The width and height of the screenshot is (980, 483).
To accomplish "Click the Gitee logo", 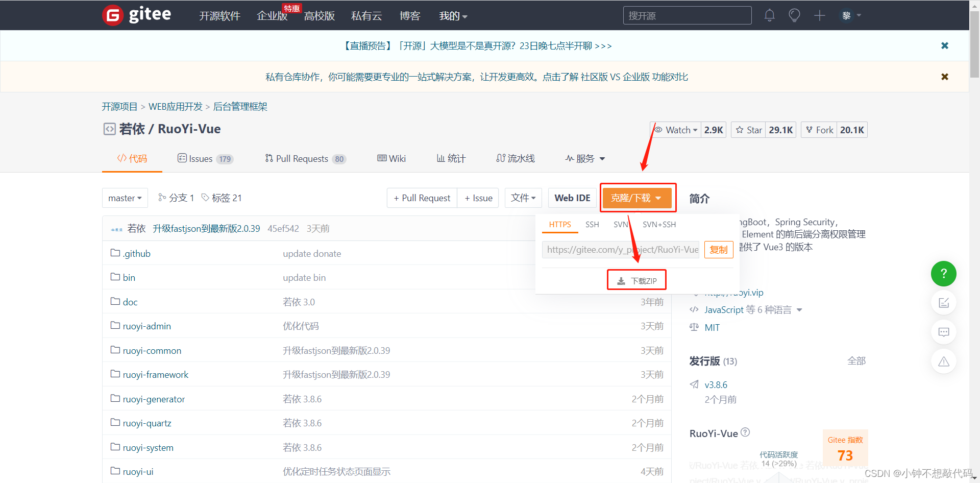I will pos(137,15).
